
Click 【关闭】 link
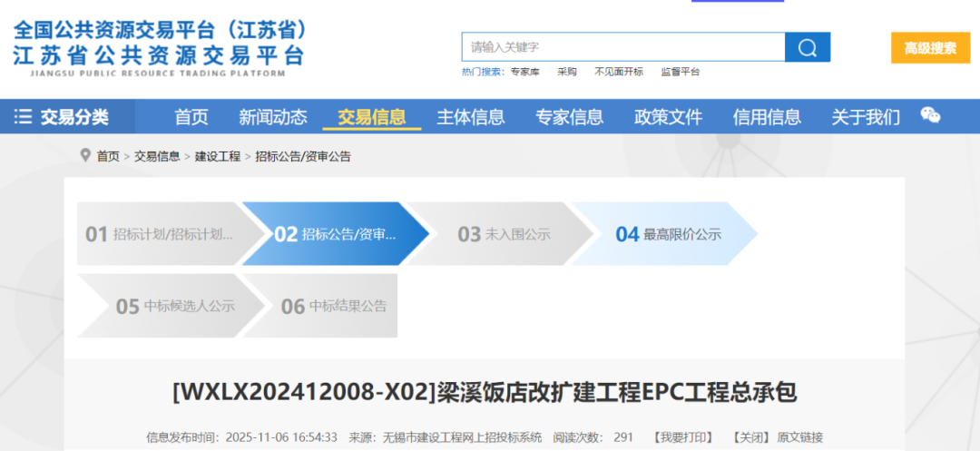[x=752, y=437]
